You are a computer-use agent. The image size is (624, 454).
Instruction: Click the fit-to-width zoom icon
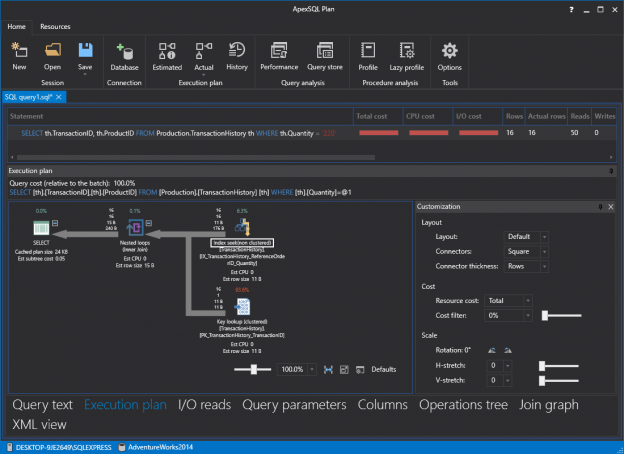pos(328,370)
